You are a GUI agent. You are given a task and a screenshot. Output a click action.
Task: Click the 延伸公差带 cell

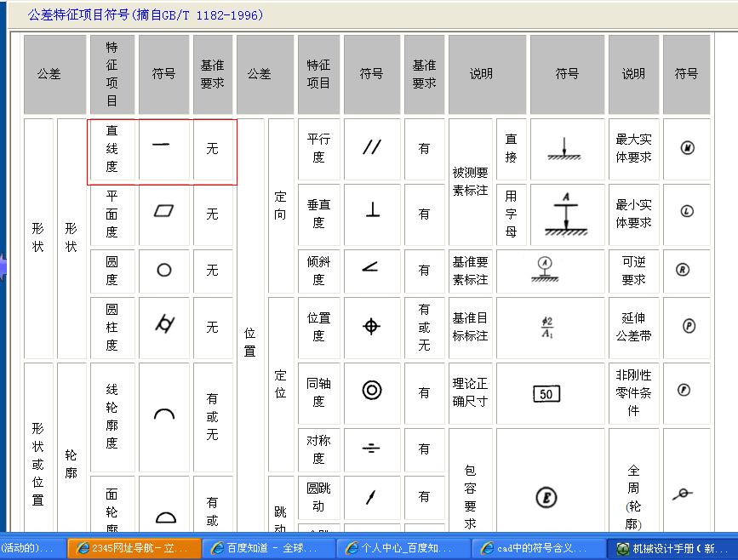coord(633,328)
